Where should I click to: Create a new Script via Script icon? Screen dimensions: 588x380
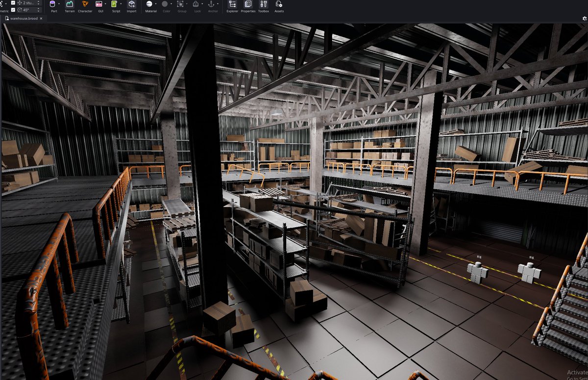tap(115, 4)
